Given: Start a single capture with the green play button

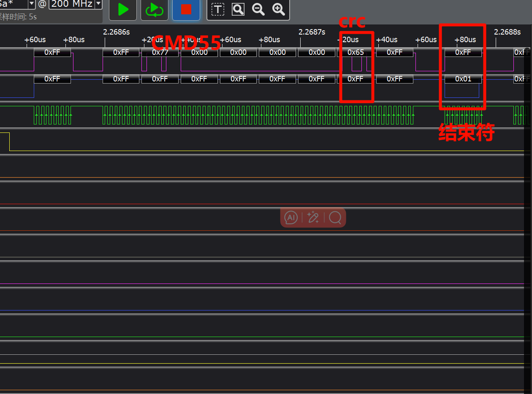Looking at the screenshot, I should (123, 10).
